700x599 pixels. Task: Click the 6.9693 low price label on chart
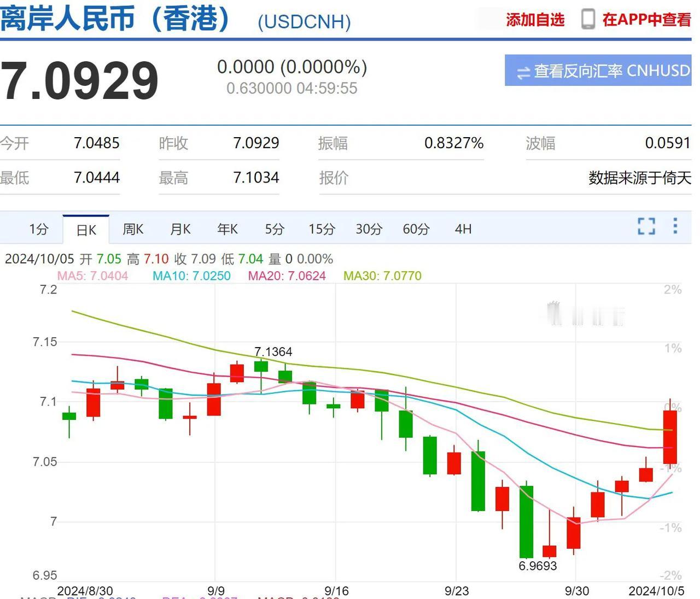coord(538,566)
